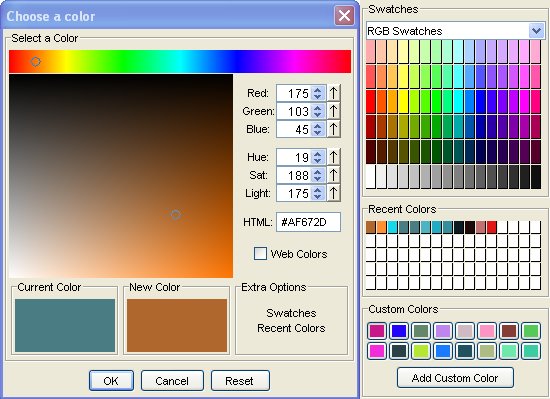Pick the first brown recent color
The image size is (550, 399).
371,227
